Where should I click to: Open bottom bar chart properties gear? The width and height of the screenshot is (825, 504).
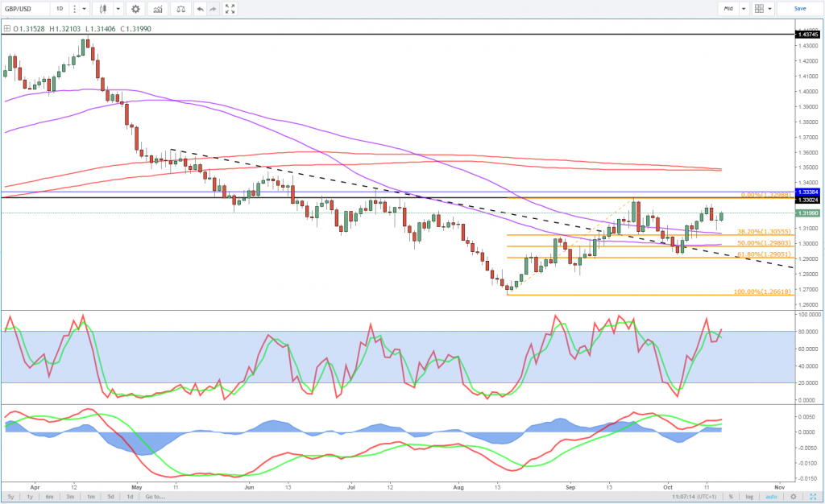pos(794,497)
